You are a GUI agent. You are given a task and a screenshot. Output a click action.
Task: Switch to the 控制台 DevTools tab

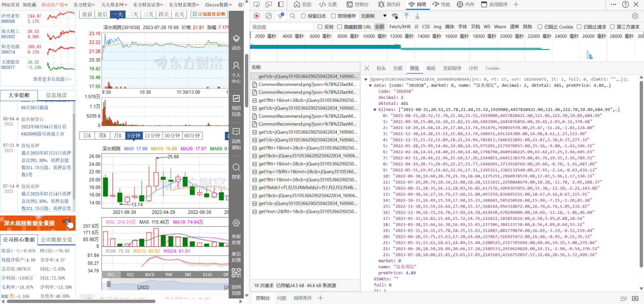358,4
